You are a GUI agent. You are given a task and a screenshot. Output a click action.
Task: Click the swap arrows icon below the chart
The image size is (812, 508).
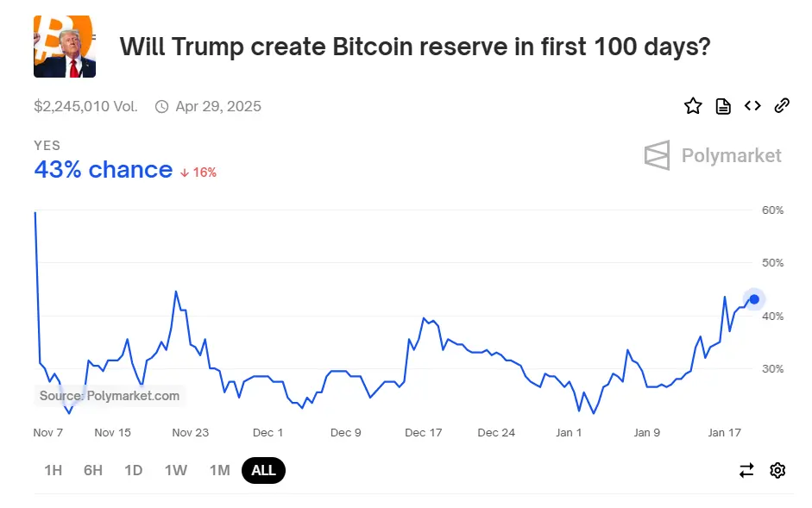(746, 470)
